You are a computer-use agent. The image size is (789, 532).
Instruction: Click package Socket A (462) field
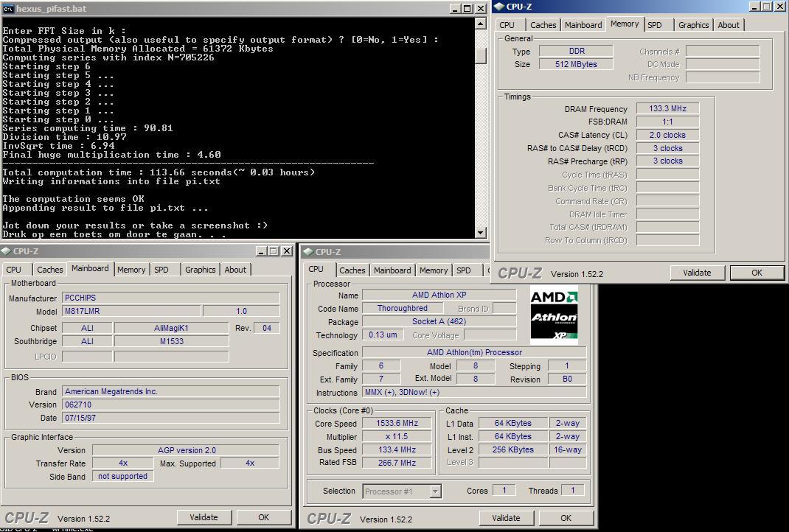tap(439, 321)
